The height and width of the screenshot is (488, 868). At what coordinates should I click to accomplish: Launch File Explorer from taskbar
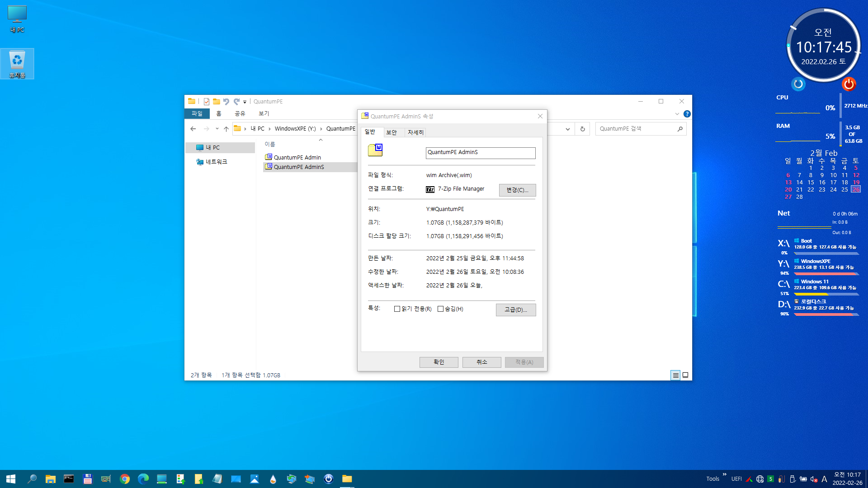pyautogui.click(x=50, y=479)
